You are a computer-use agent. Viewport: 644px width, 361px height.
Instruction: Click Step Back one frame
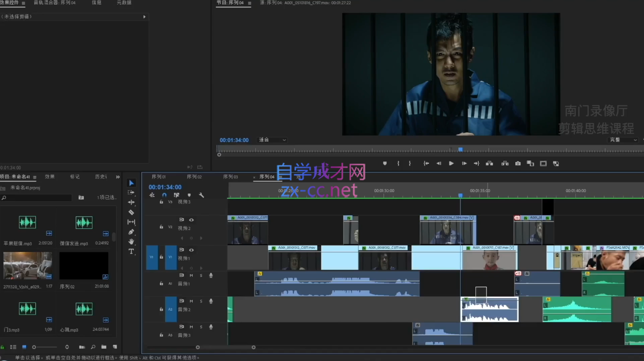click(x=439, y=163)
